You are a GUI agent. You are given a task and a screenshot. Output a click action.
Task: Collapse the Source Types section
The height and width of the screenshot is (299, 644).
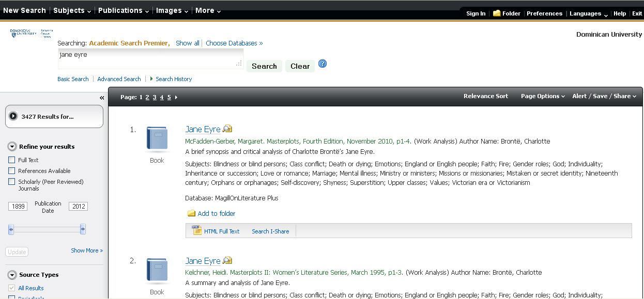point(12,275)
